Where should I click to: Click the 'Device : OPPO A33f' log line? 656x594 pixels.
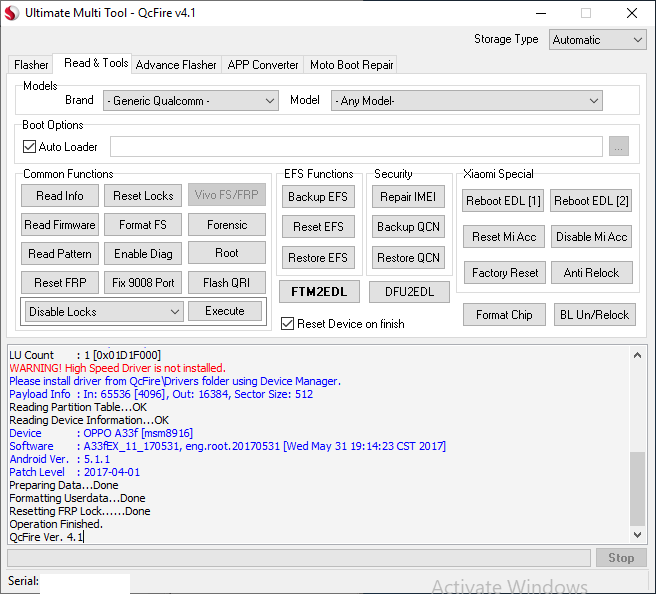click(101, 433)
